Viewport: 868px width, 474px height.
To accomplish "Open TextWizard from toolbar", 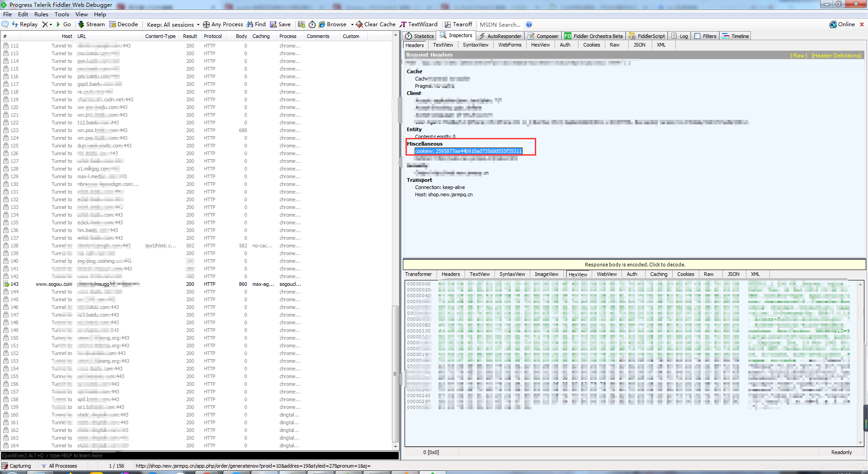I will (419, 24).
